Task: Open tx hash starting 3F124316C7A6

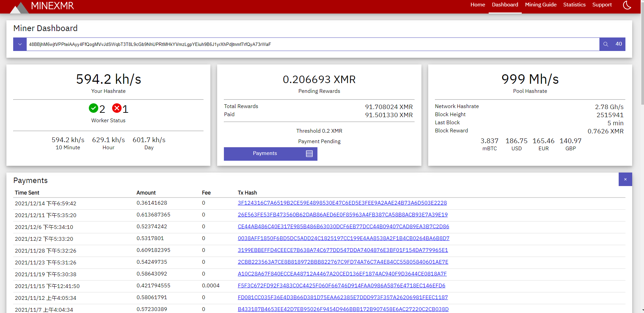Action: 342,203
